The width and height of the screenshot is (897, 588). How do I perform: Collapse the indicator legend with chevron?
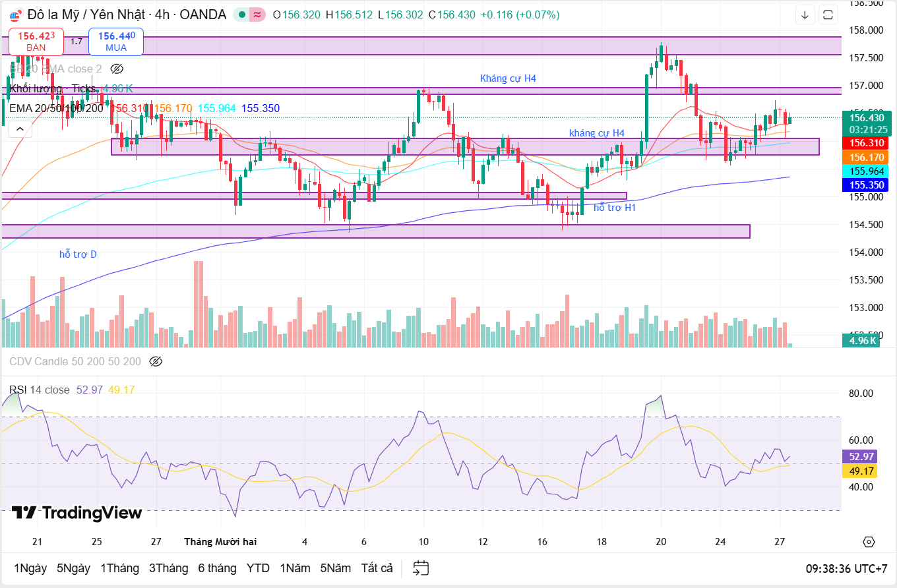point(20,129)
